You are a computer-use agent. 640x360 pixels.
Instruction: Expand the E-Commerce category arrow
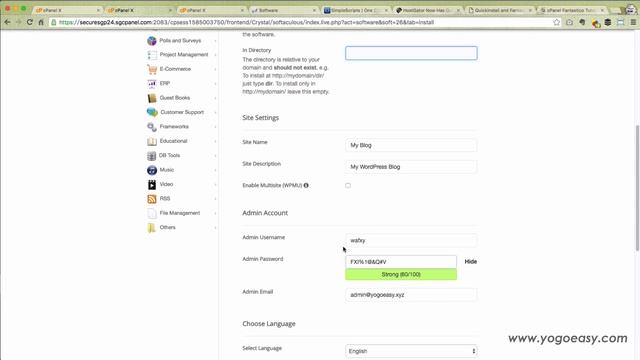[215, 69]
